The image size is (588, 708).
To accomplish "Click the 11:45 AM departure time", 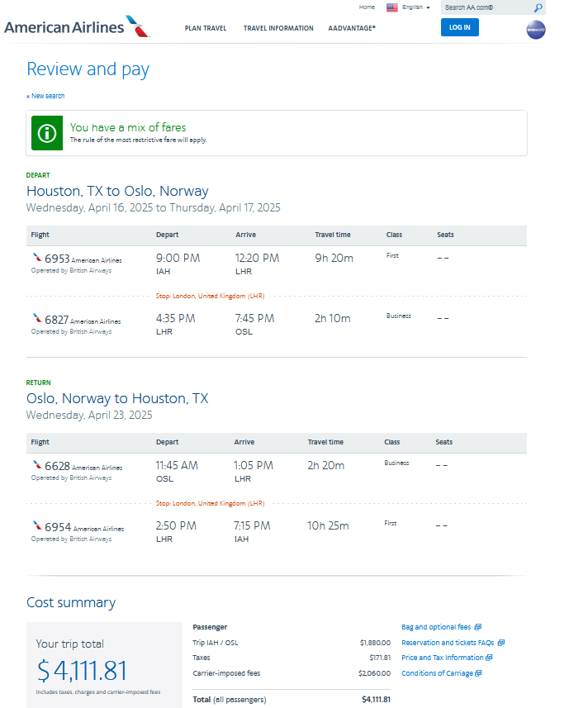I will point(177,465).
